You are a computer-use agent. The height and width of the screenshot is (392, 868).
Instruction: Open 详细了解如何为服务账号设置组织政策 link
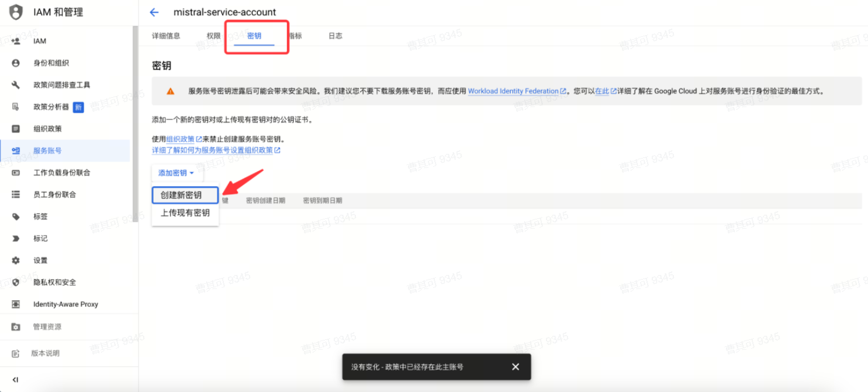click(213, 150)
